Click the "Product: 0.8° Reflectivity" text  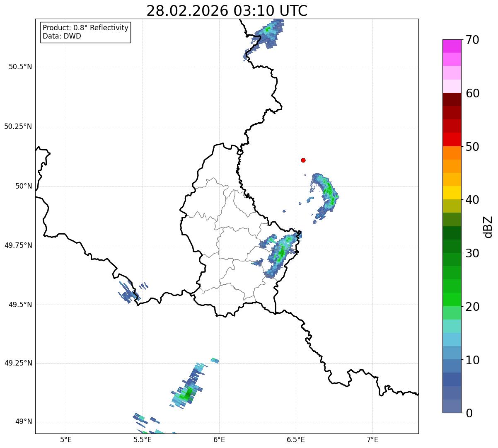[86, 28]
